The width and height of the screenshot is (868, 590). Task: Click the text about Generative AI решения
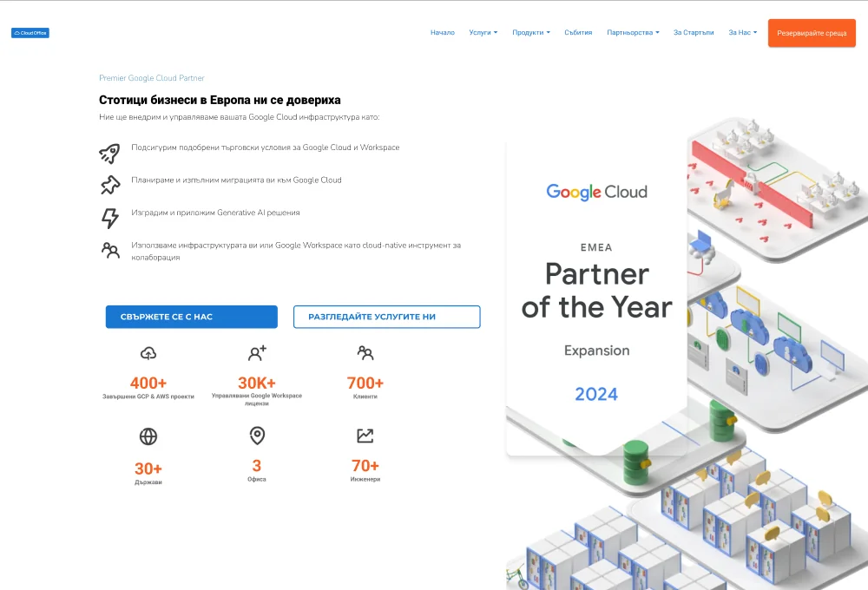click(x=215, y=213)
